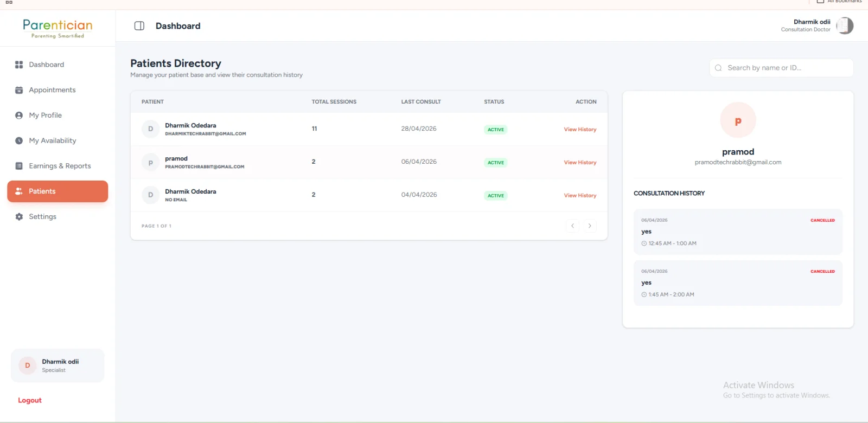Open the Settings gear icon
Image resolution: width=868 pixels, height=423 pixels.
tap(19, 217)
